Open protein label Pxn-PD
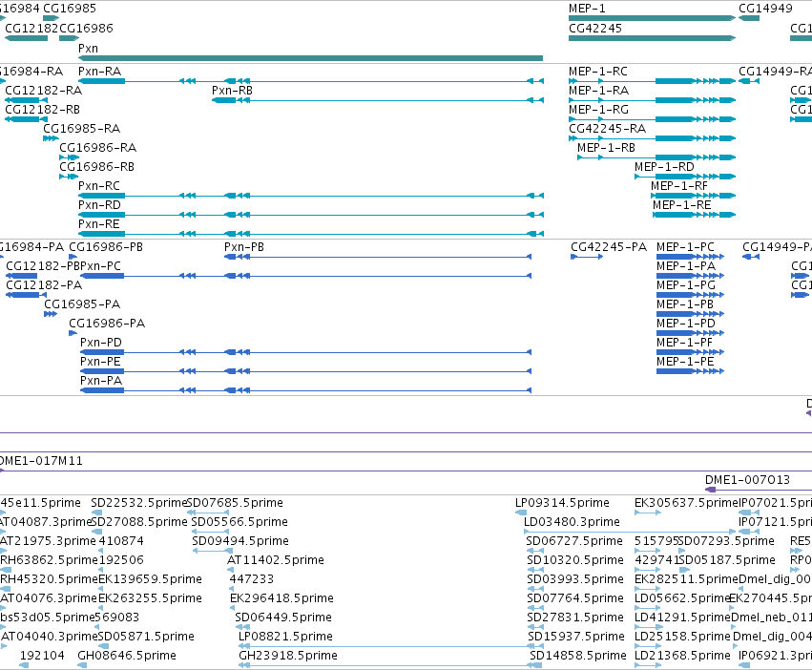Screen dimensions: 812x670 click(101, 342)
